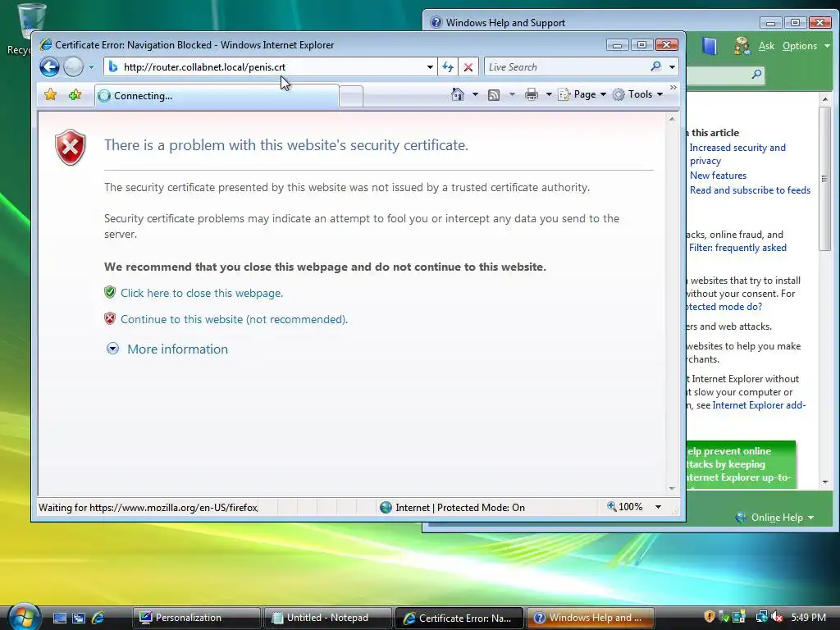The image size is (840, 630).
Task: Click the up arrow of the IE page scrollbar
Action: (672, 119)
